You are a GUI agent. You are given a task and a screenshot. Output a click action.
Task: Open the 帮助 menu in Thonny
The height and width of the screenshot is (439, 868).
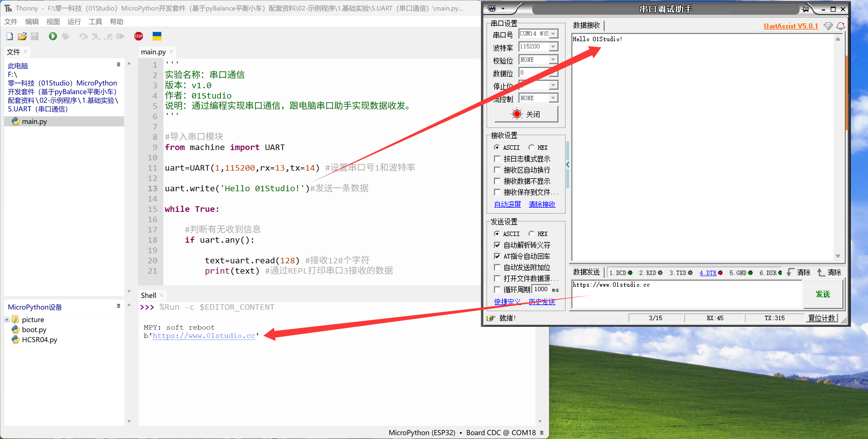pyautogui.click(x=117, y=21)
